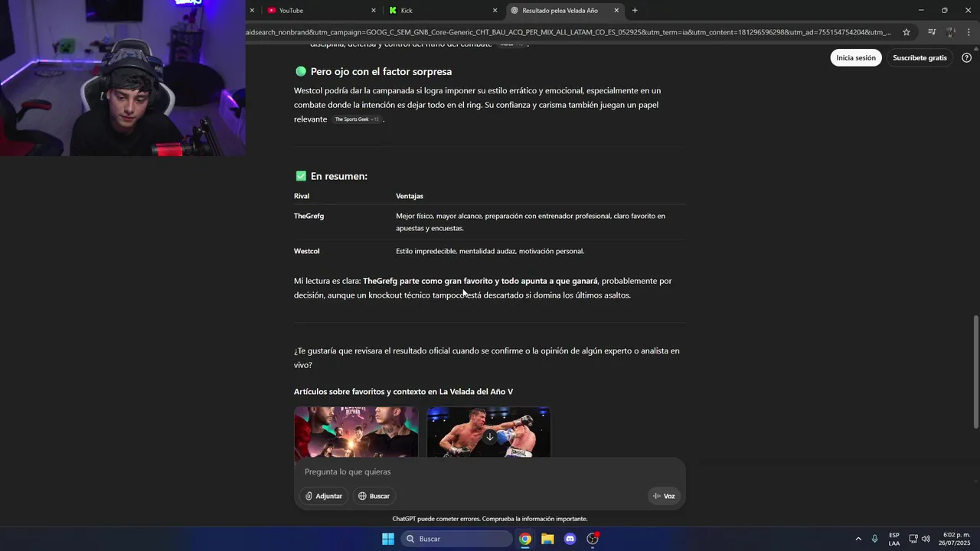Close the Kick tab
Image resolution: width=980 pixels, height=551 pixels.
tap(495, 11)
